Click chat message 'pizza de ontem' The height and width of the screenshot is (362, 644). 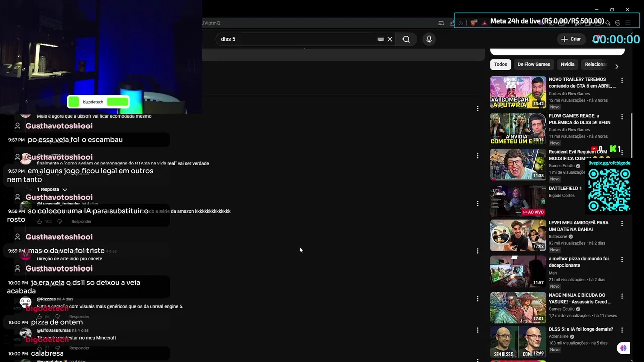pyautogui.click(x=57, y=322)
